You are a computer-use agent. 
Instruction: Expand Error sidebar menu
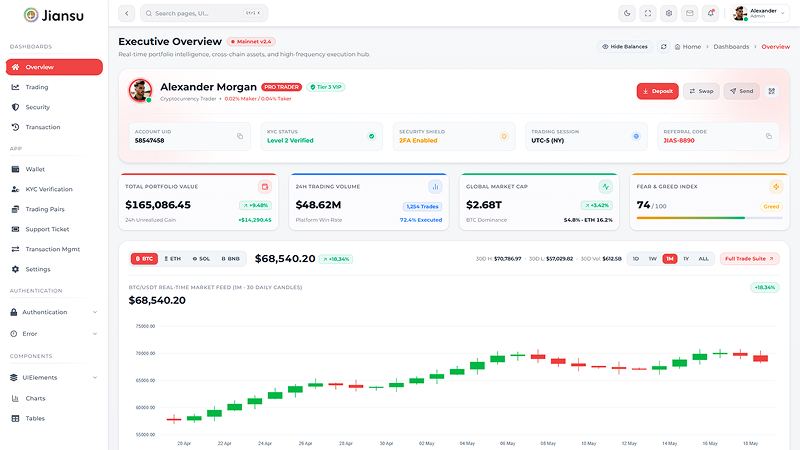[x=54, y=334]
